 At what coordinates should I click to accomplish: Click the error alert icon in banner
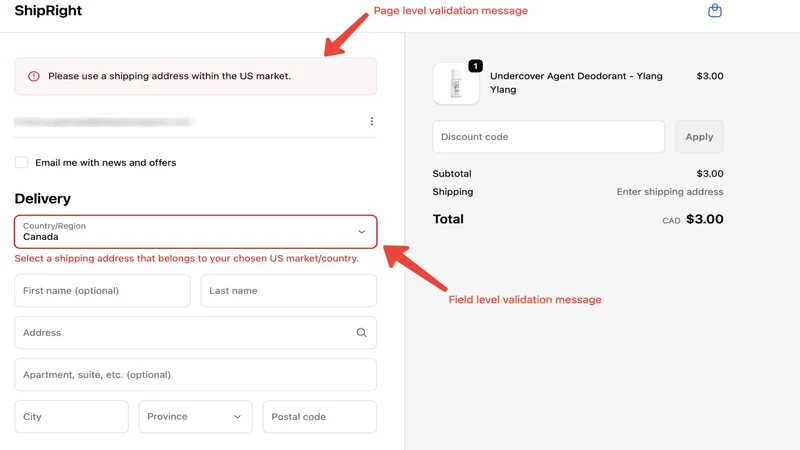pyautogui.click(x=34, y=76)
